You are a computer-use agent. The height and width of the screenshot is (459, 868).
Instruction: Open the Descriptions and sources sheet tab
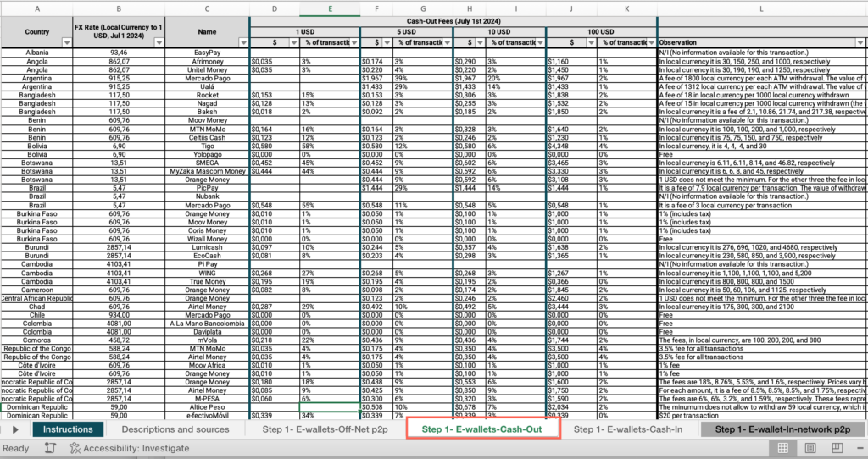click(175, 429)
